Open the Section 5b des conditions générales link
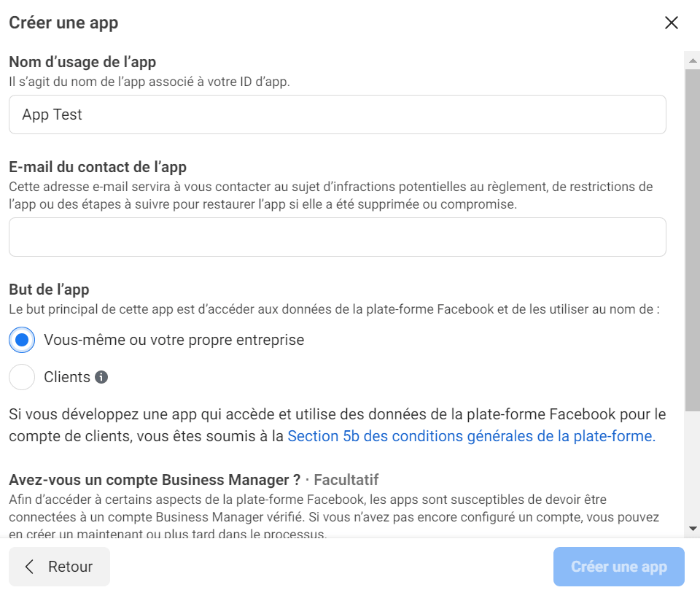Viewport: 700px width, 590px height. (x=472, y=436)
